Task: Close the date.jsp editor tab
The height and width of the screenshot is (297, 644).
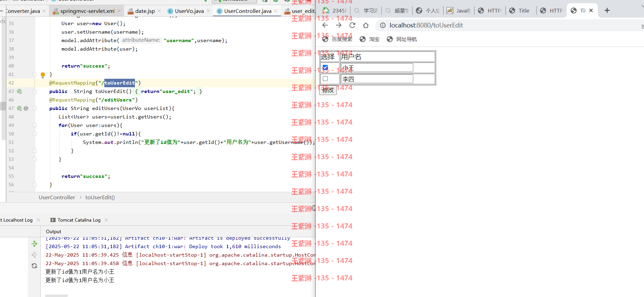Action: point(159,11)
